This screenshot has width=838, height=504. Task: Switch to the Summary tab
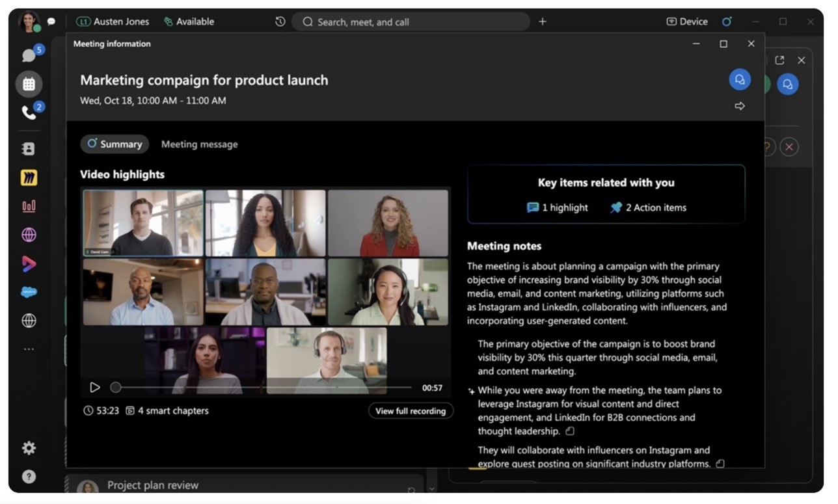coord(115,144)
